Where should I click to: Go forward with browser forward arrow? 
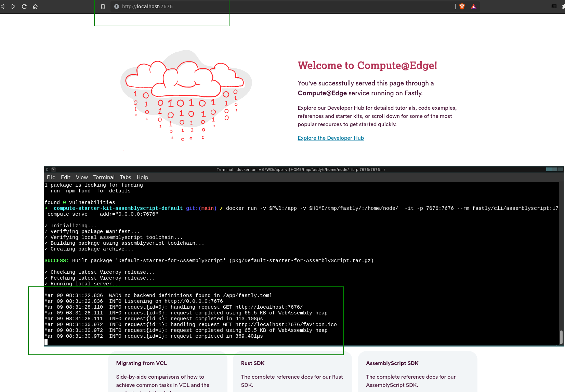coord(13,6)
